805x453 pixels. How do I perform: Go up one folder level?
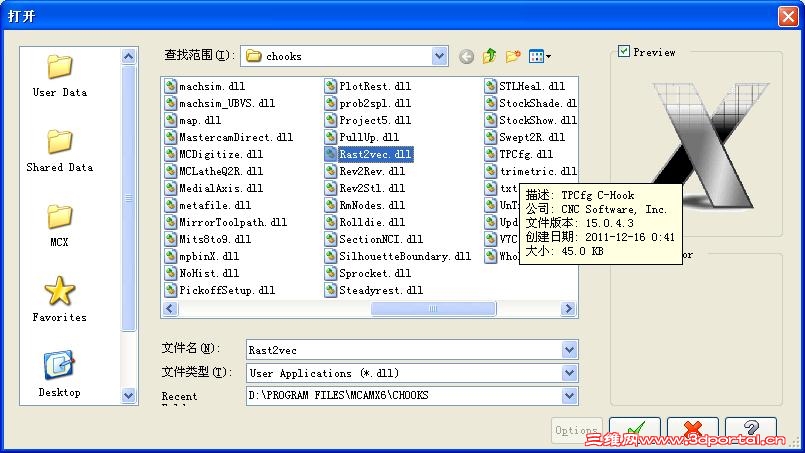489,56
